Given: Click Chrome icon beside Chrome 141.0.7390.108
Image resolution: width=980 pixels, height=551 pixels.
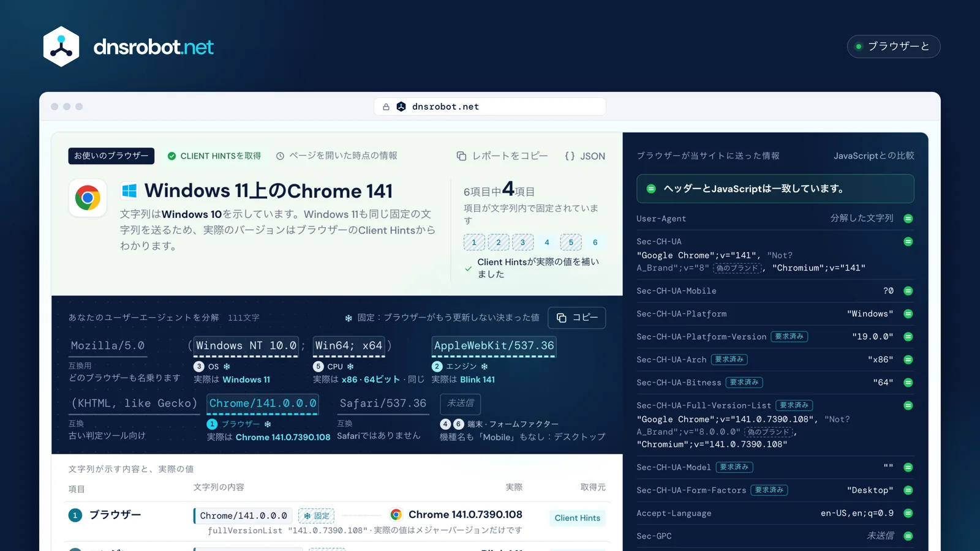Looking at the screenshot, I should pyautogui.click(x=396, y=515).
